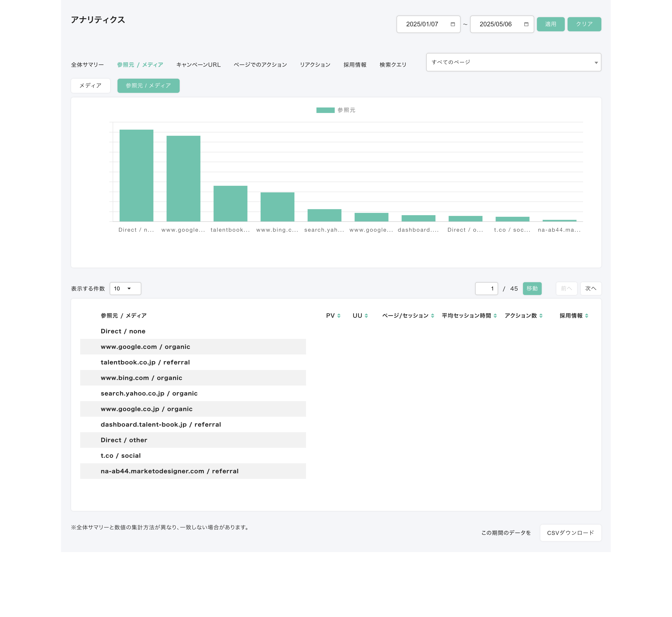Open the end date calendar picker icon
This screenshot has width=672, height=617.
pyautogui.click(x=526, y=24)
